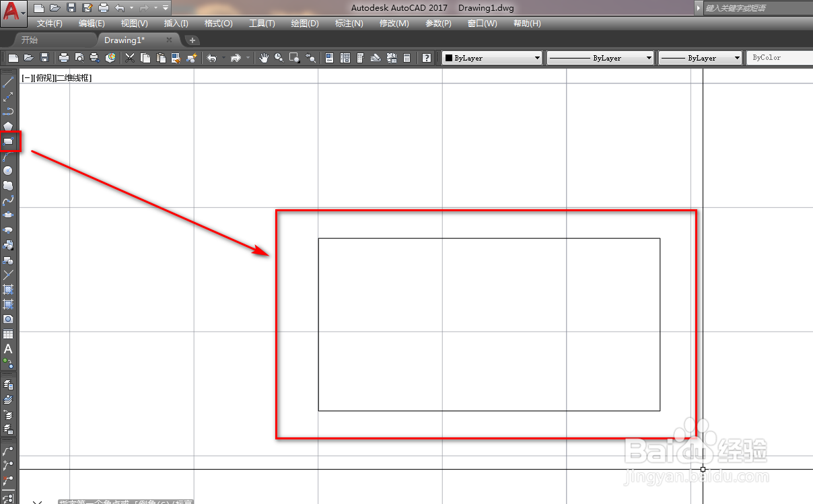Viewport: 813px width, 504px height.
Task: Click Plot printer in the quick access toolbar
Action: [x=103, y=8]
